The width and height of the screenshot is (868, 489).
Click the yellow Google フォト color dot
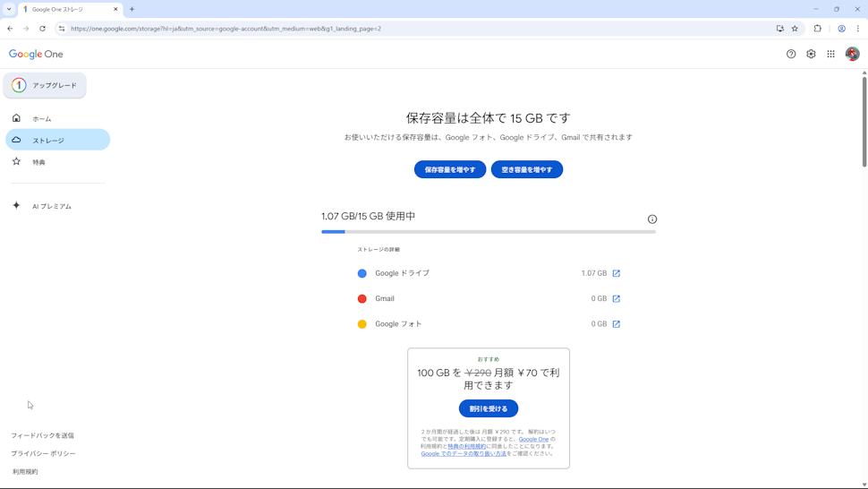(362, 324)
